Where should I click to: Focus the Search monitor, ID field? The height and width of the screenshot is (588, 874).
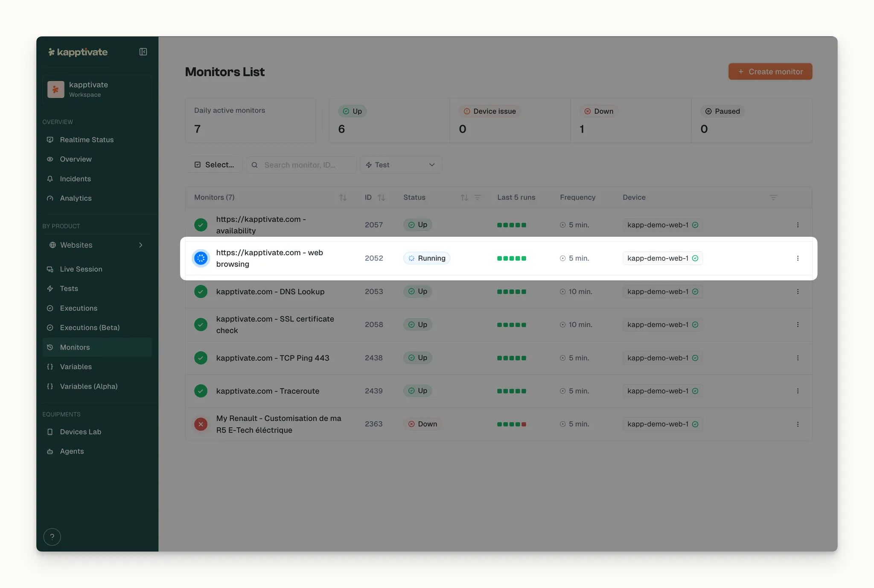301,165
